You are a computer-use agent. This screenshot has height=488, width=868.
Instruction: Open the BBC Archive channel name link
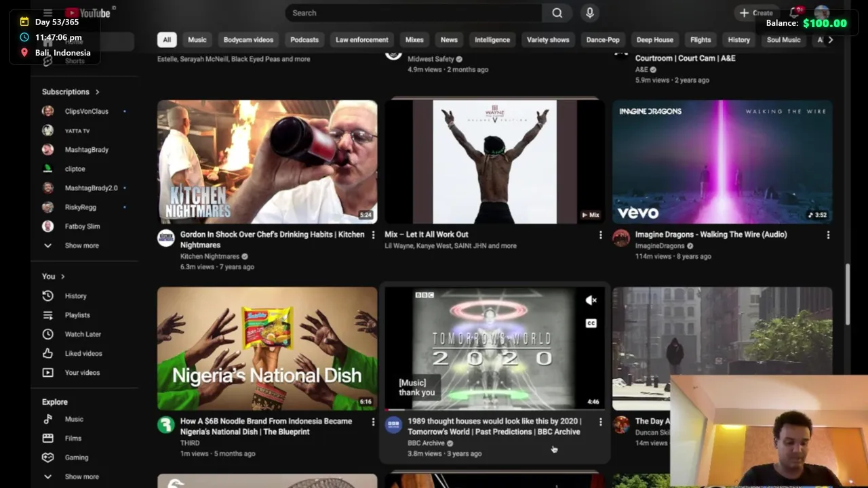click(x=426, y=443)
